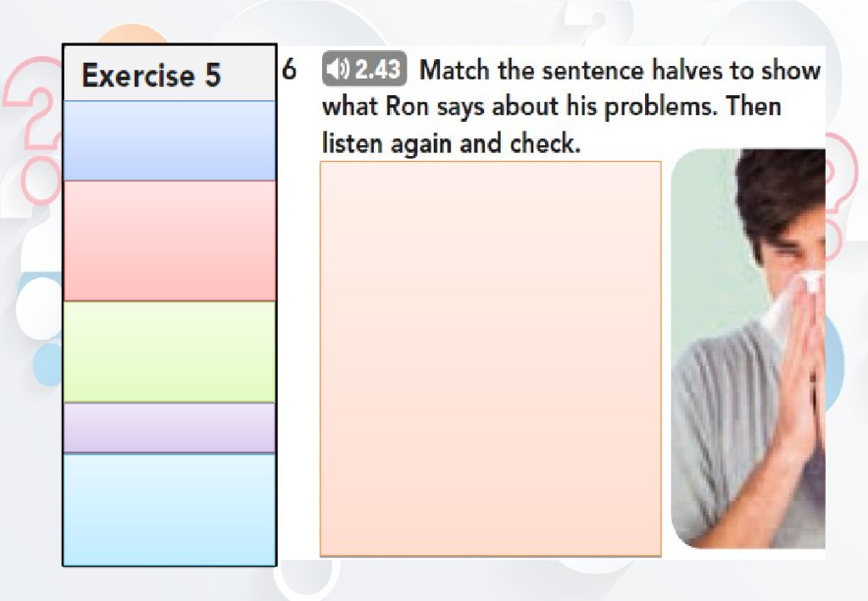Click the photo of the man sneezing

point(748,348)
